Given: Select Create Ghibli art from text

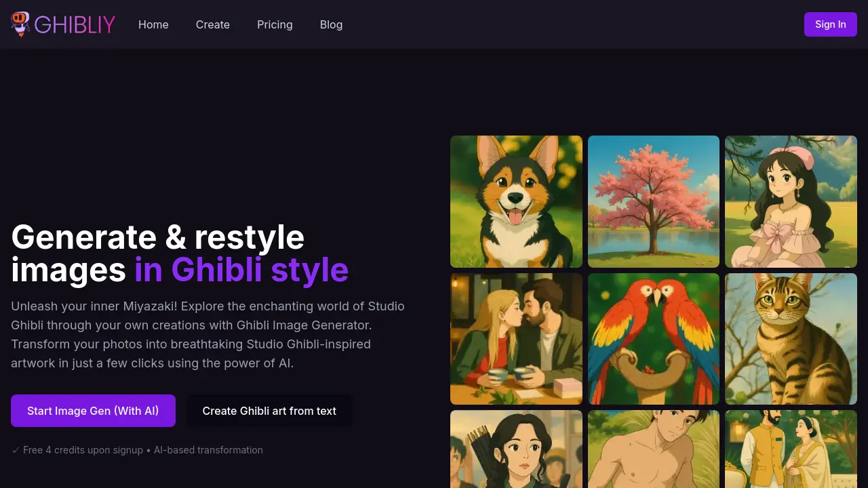Looking at the screenshot, I should tap(269, 410).
